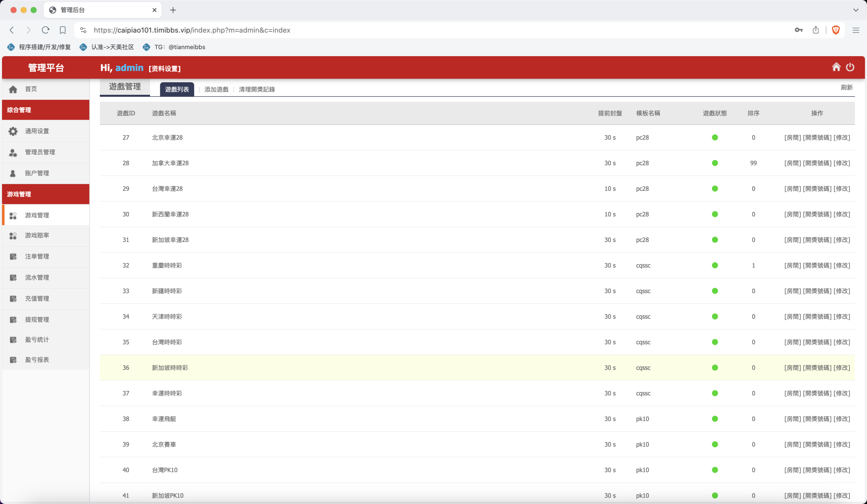The width and height of the screenshot is (867, 504).
Task: Click [修改] for 新加坡時時彩
Action: pos(842,368)
